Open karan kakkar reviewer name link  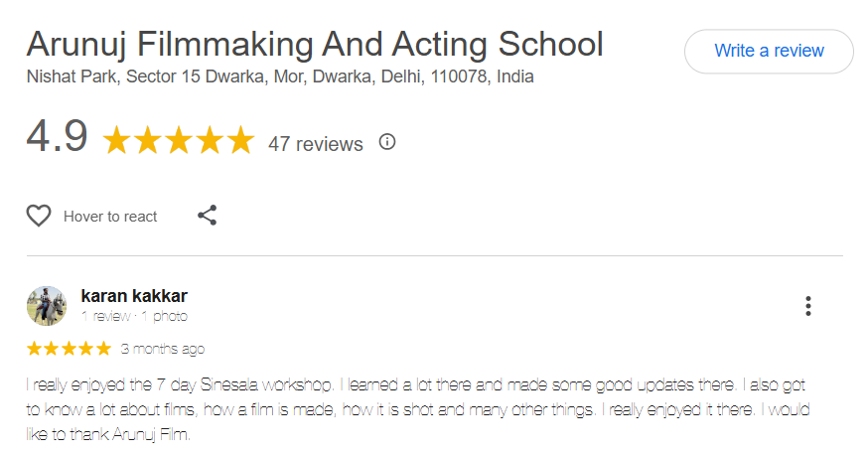point(134,296)
